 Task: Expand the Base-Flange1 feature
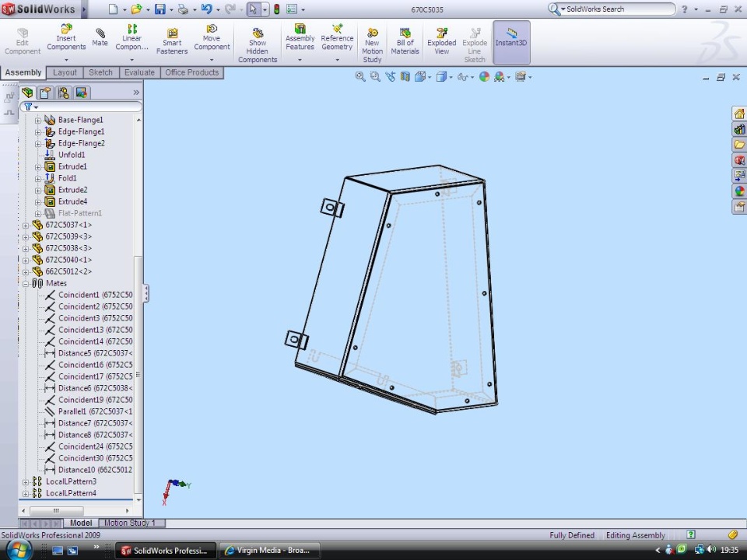pos(38,120)
